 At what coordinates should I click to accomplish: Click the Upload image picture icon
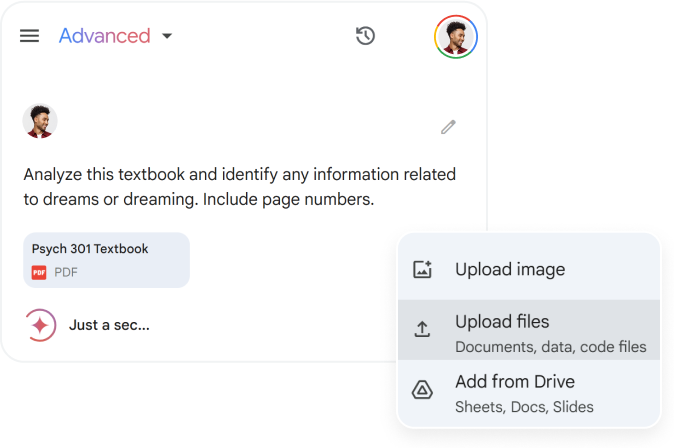(x=422, y=270)
